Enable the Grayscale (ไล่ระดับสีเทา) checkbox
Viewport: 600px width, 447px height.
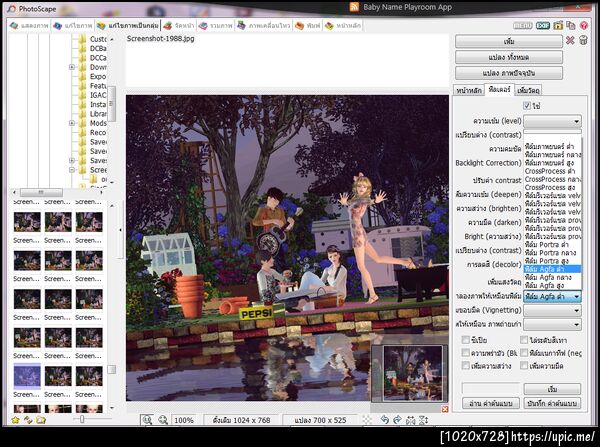[524, 340]
